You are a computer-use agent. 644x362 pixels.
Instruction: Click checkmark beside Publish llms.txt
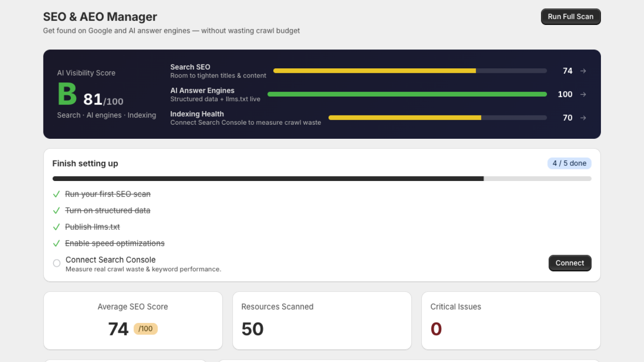56,227
